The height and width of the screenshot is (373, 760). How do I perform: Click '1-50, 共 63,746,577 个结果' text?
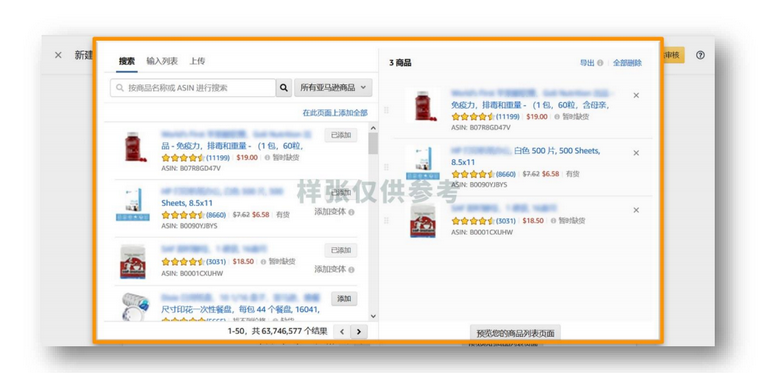(278, 332)
